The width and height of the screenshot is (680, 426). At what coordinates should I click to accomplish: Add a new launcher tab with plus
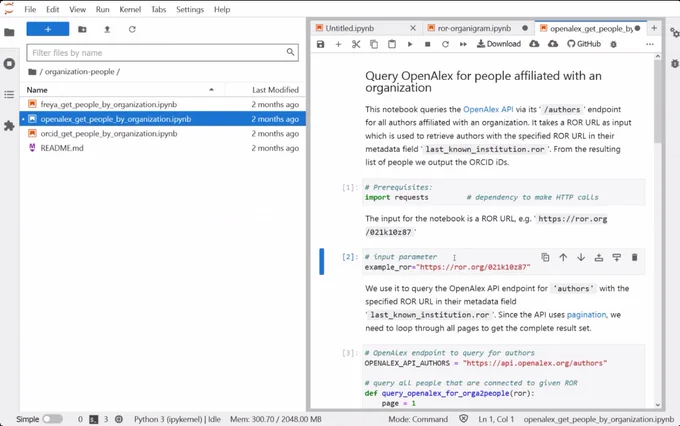pyautogui.click(x=654, y=28)
